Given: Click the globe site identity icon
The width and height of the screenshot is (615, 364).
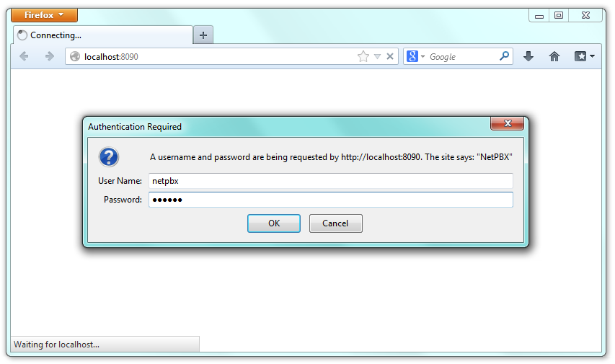Looking at the screenshot, I should click(x=74, y=56).
